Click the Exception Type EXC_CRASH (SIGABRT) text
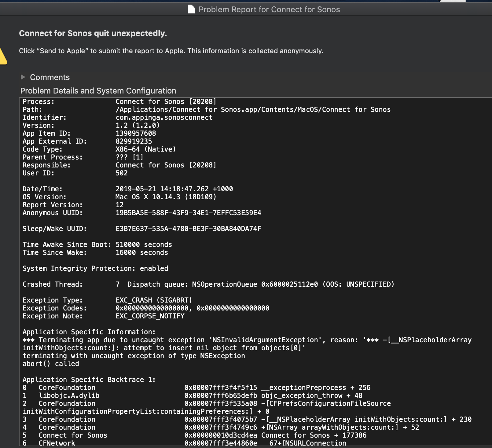Image resolution: width=492 pixels, height=448 pixels. (154, 300)
